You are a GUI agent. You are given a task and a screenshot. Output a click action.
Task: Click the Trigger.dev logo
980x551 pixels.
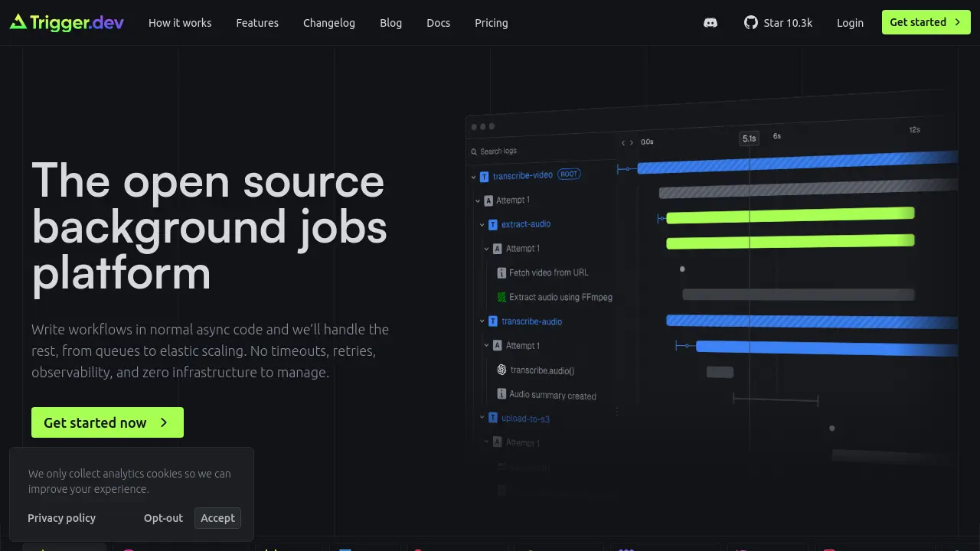coord(67,22)
